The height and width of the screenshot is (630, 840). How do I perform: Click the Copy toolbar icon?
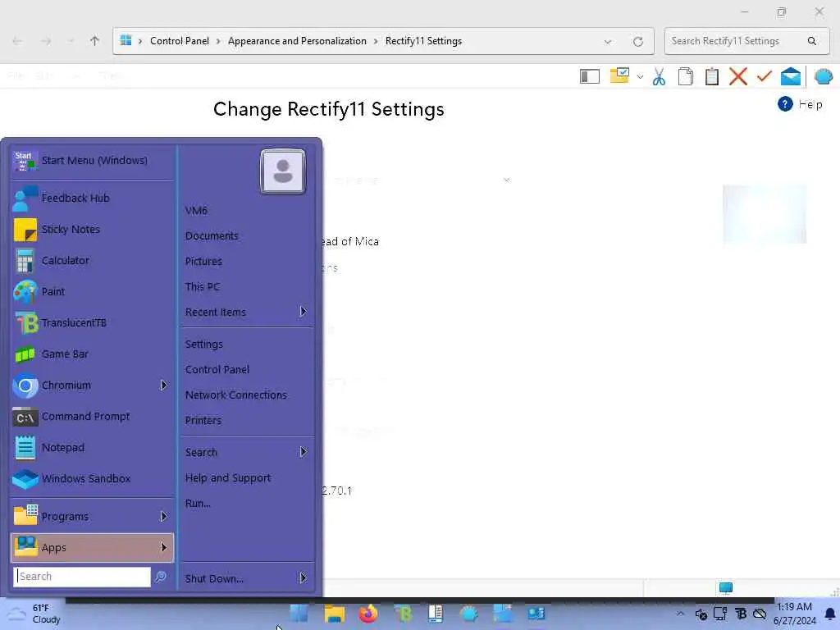685,76
